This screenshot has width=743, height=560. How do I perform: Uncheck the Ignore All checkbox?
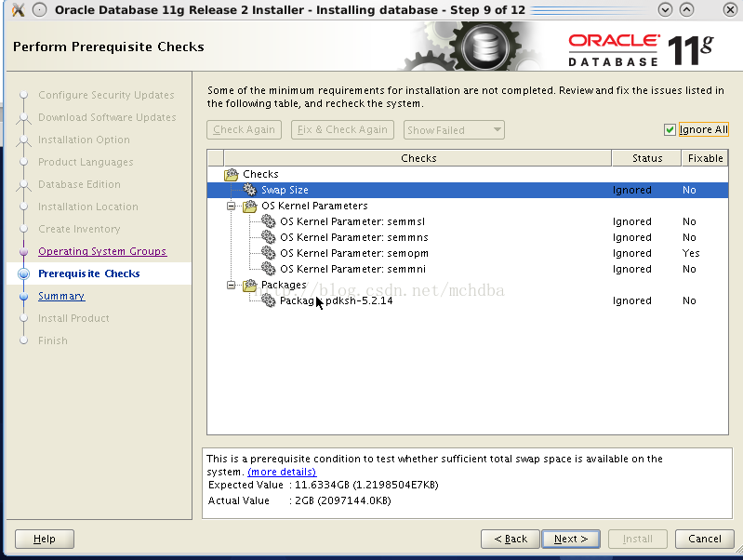click(x=670, y=130)
